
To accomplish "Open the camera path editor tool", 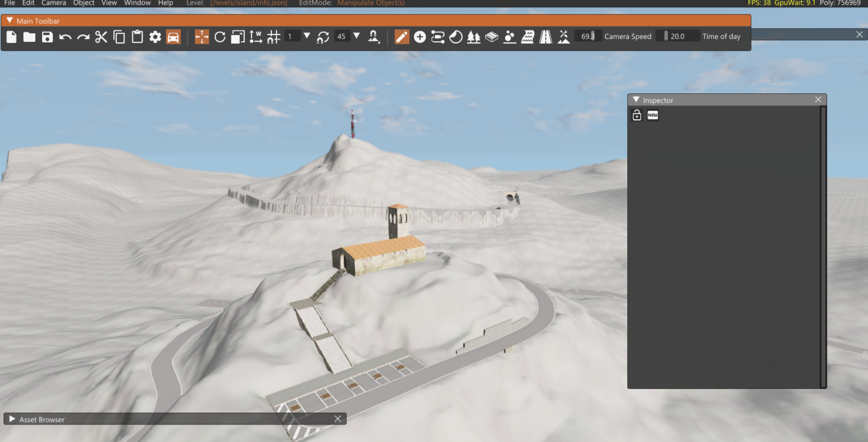I will tap(438, 37).
